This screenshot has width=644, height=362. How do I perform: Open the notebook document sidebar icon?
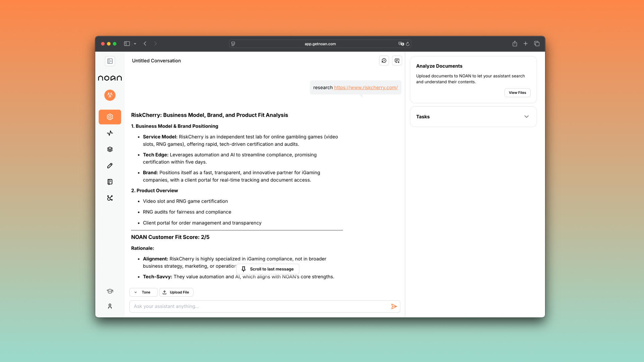(110, 182)
